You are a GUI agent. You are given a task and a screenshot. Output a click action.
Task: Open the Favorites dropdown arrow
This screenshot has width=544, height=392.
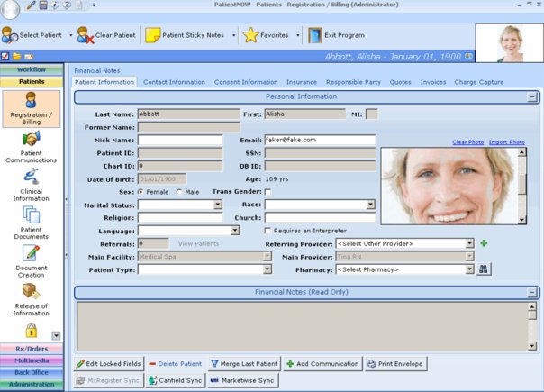[297, 36]
